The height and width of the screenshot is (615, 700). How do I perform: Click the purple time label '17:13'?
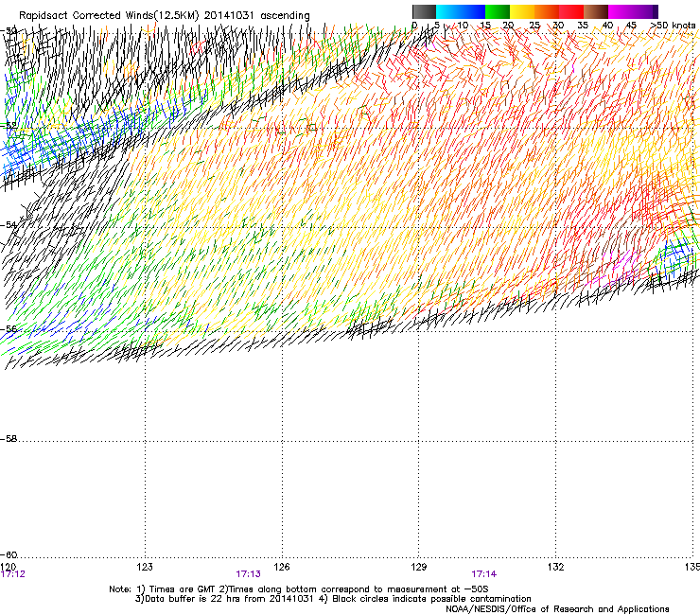point(248,574)
